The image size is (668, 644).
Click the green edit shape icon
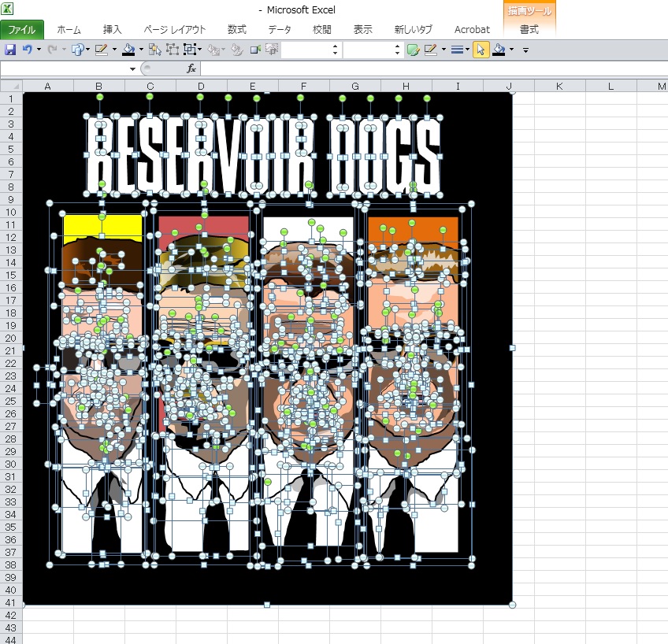click(x=413, y=50)
